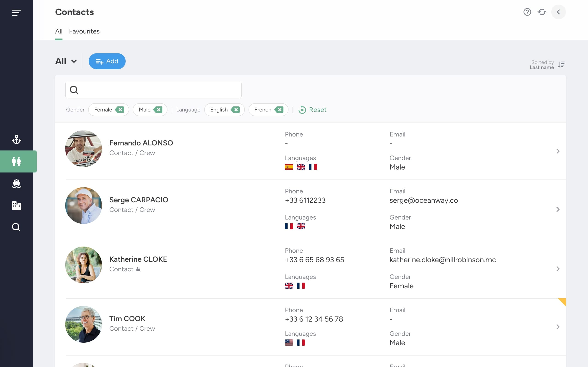This screenshot has width=588, height=367.
Task: Open the hamburger menu in sidebar
Action: (16, 13)
